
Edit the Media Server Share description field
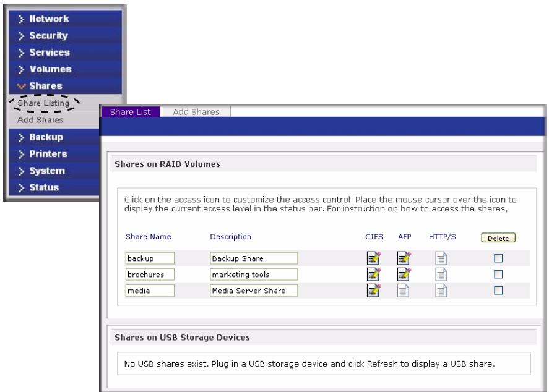pos(254,291)
